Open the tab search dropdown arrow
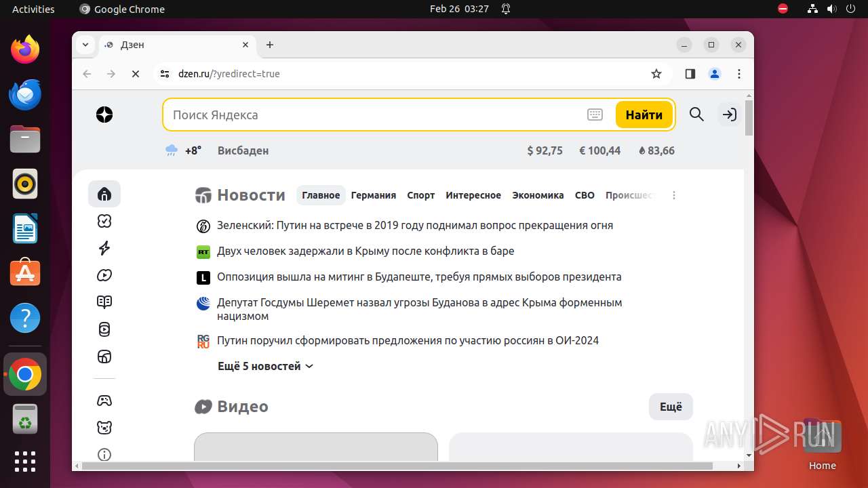The height and width of the screenshot is (488, 868). (85, 45)
